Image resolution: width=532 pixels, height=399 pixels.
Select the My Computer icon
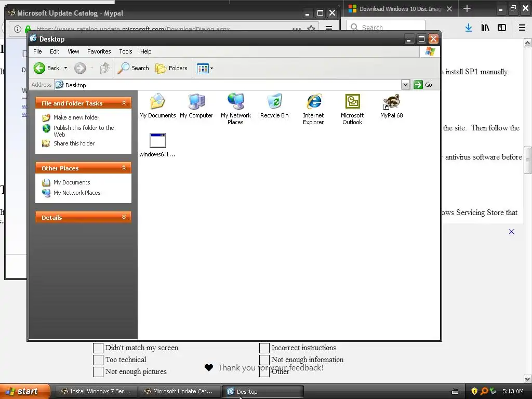196,105
